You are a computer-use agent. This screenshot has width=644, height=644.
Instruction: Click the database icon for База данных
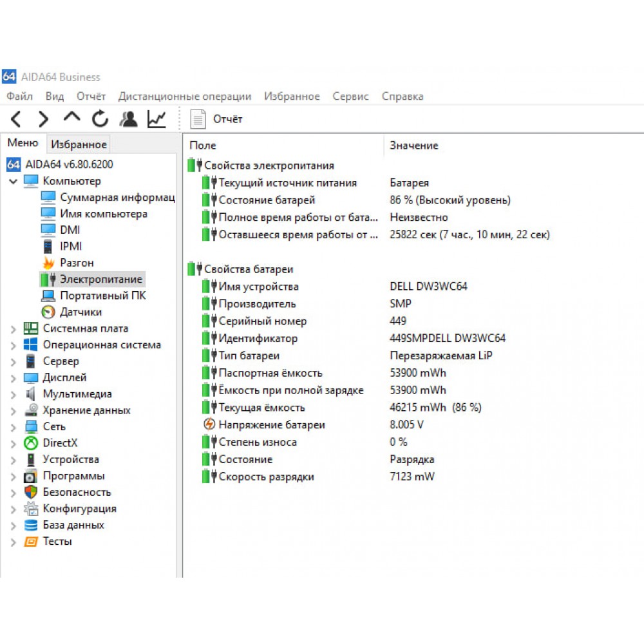(x=31, y=525)
